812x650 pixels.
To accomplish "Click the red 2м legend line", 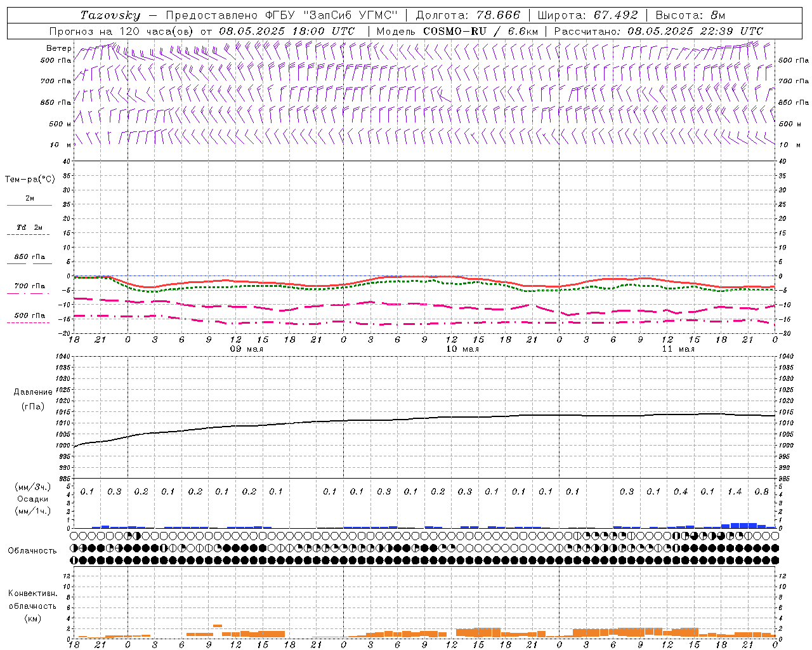I will tap(29, 206).
